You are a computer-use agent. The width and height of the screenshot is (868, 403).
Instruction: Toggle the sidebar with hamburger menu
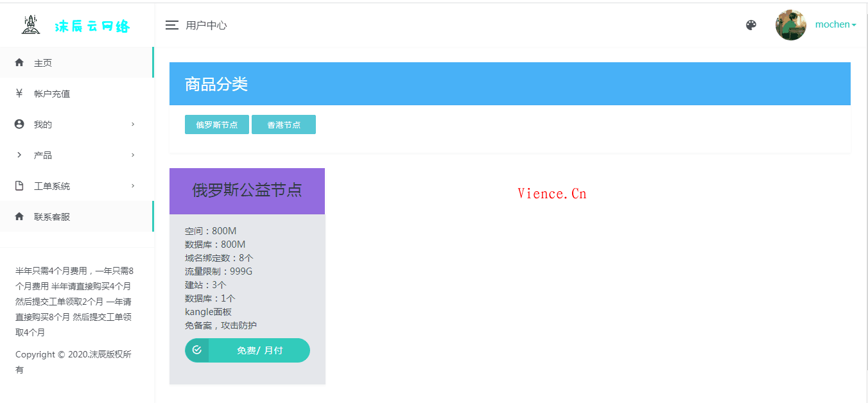pos(171,25)
